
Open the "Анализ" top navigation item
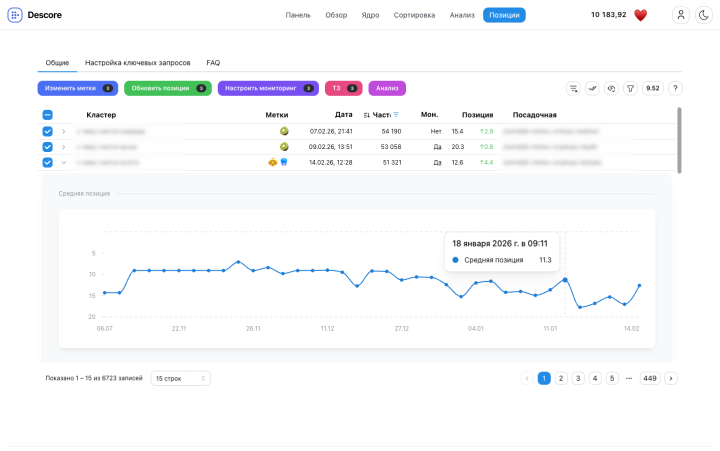click(462, 15)
